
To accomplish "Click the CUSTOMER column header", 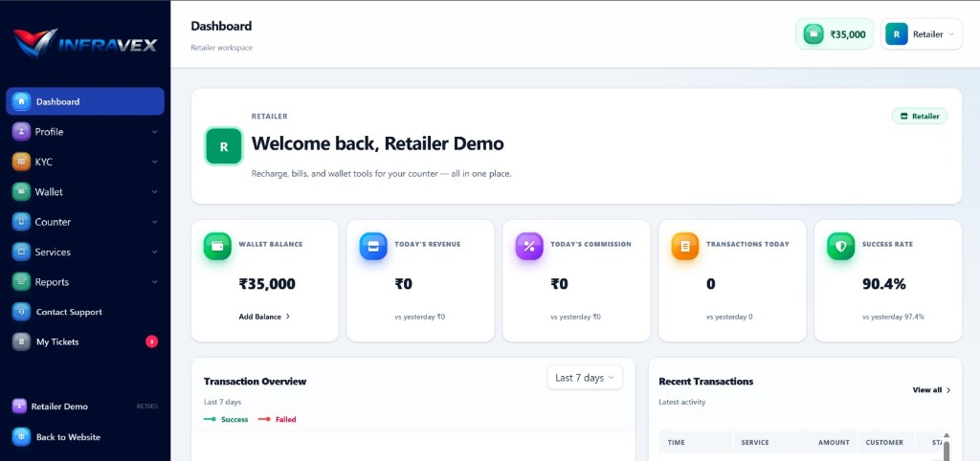I will 884,442.
